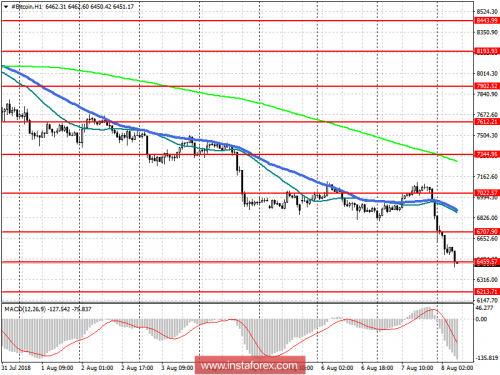Select the 7022.57 level label
The width and height of the screenshot is (500, 375).
[487, 193]
